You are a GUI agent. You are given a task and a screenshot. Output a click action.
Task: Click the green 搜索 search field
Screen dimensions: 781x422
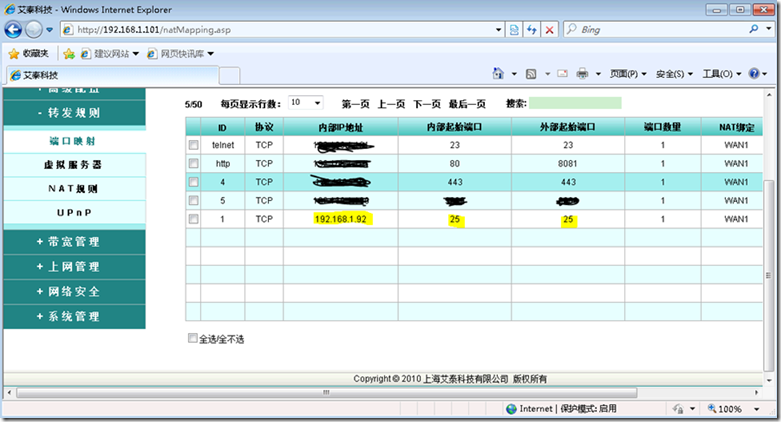(575, 103)
